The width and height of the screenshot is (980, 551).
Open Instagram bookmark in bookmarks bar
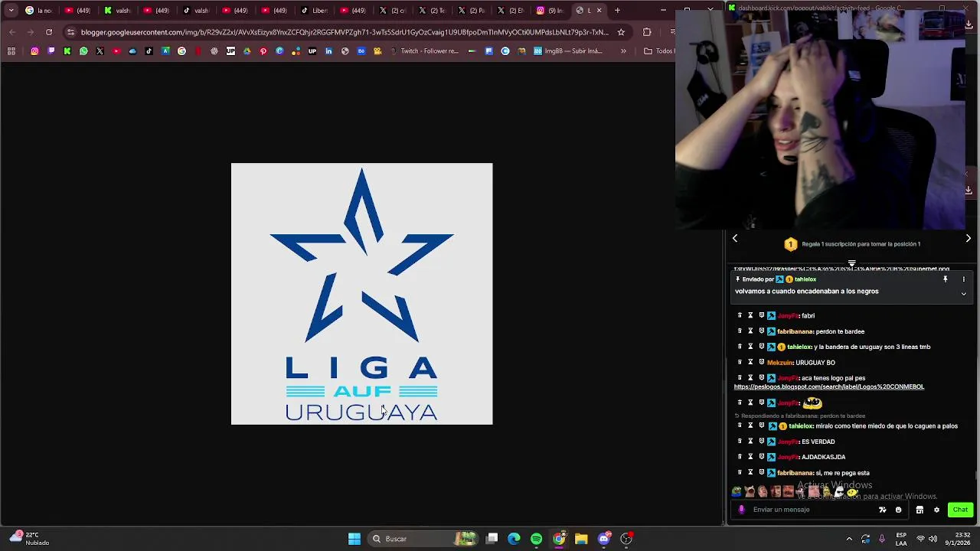point(34,51)
